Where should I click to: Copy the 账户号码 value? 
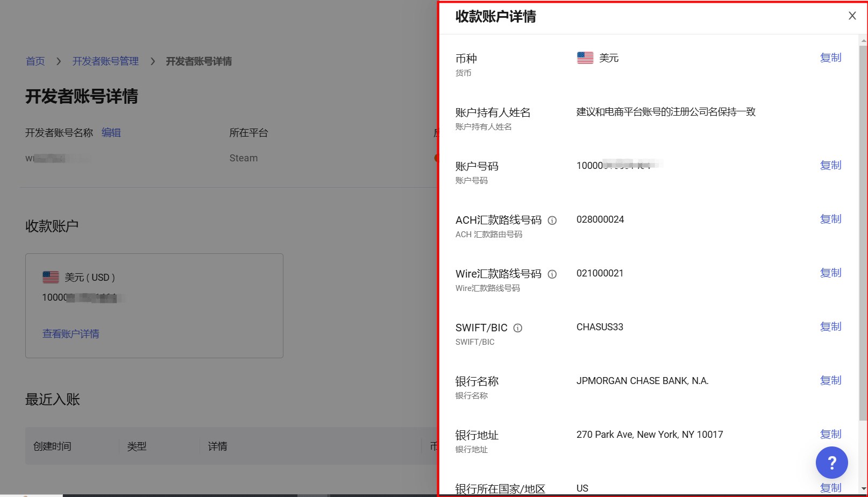click(830, 165)
